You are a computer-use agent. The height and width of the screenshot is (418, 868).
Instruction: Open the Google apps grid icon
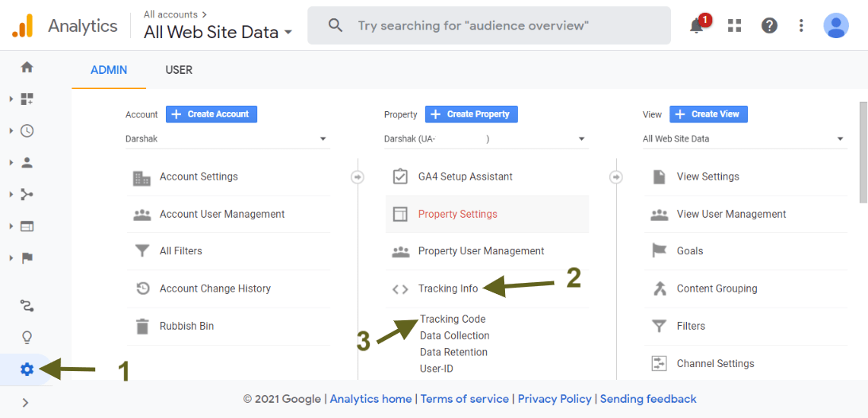(x=735, y=25)
